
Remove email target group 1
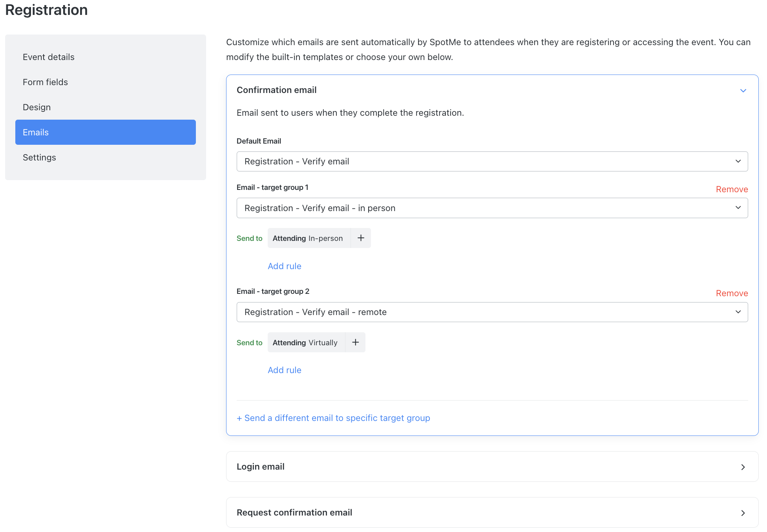point(732,189)
